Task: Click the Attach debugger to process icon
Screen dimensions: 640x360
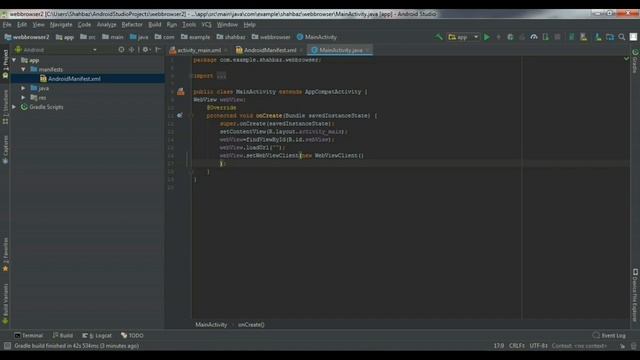Action: tap(546, 37)
